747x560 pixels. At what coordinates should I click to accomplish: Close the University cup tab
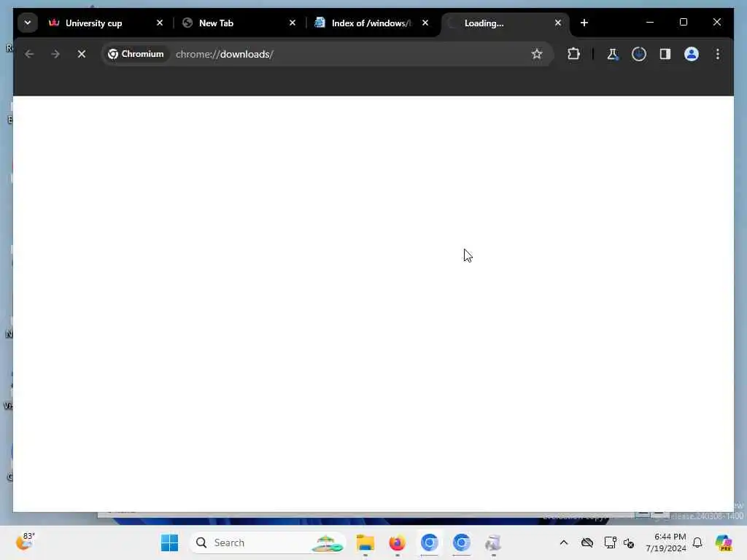160,23
